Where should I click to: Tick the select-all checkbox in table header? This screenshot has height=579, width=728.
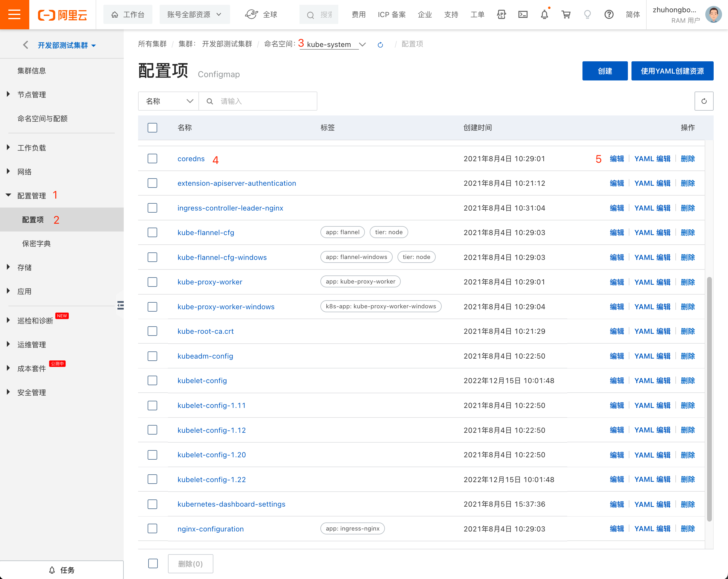coord(152,128)
